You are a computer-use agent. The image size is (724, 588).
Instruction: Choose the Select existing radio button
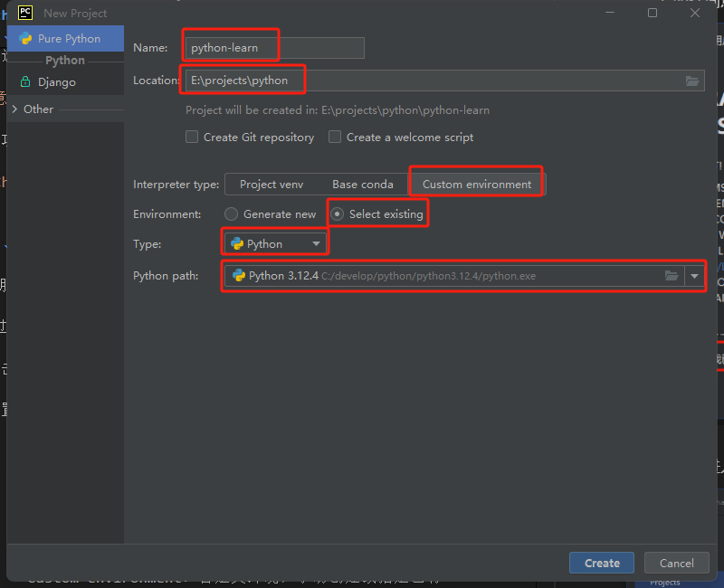338,214
